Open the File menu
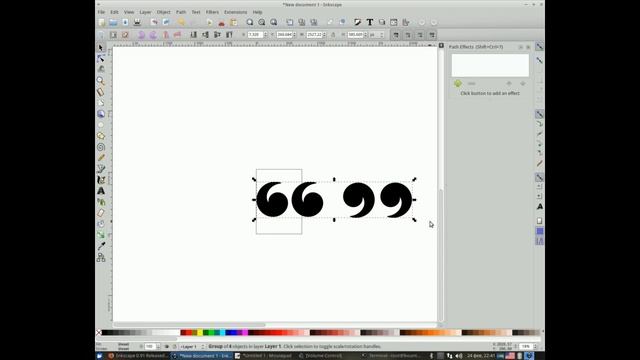The width and height of the screenshot is (640, 360). point(101,12)
